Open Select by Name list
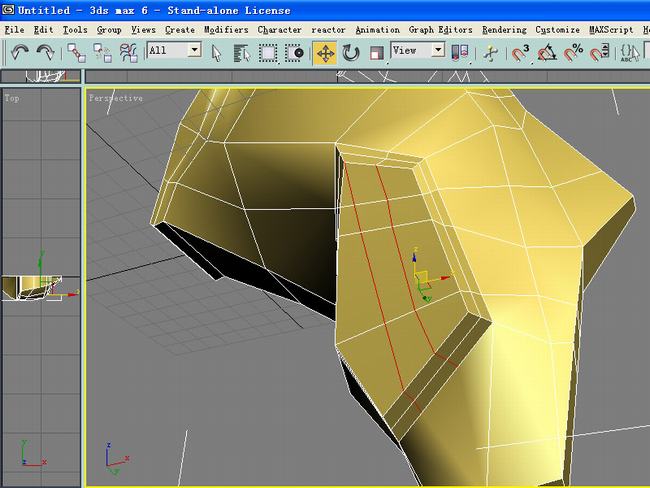This screenshot has height=488, width=650. pyautogui.click(x=242, y=53)
